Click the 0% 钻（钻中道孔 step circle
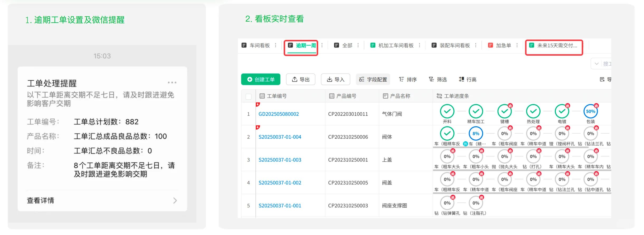The image size is (644, 235). (591, 179)
